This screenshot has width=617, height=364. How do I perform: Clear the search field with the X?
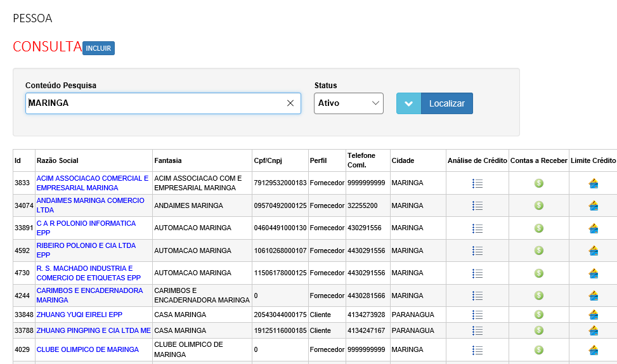pyautogui.click(x=290, y=103)
